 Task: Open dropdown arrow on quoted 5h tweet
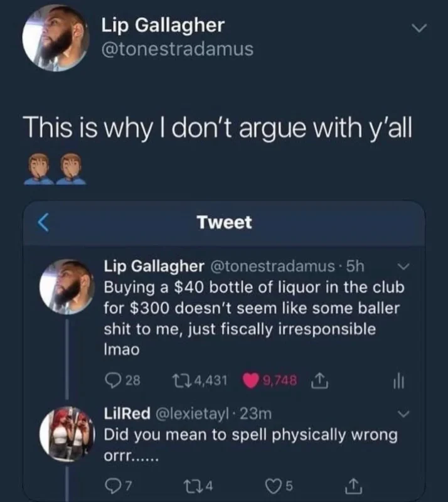click(x=403, y=266)
